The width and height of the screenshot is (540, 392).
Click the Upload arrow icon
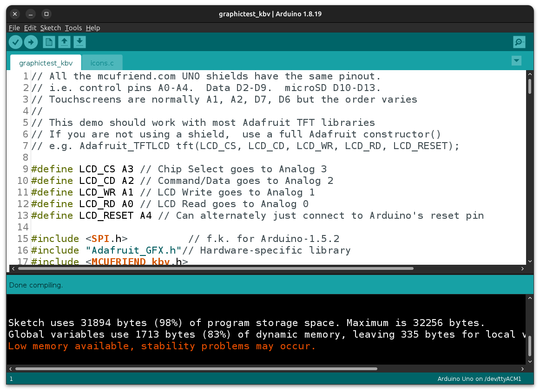pyautogui.click(x=31, y=42)
